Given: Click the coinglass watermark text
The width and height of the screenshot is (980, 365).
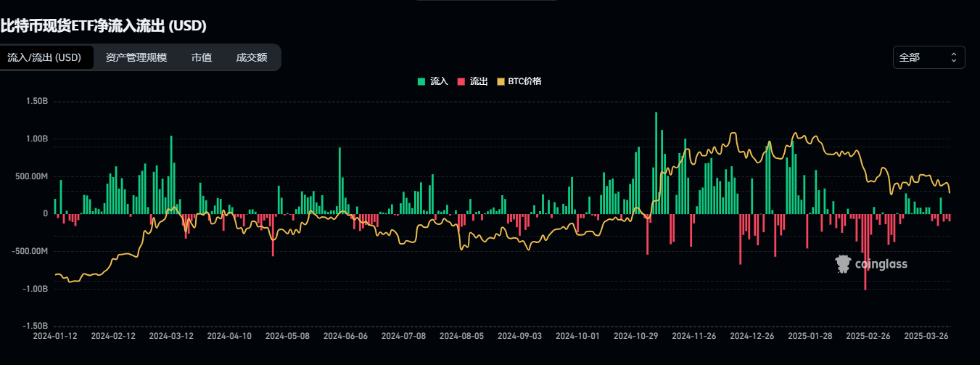Looking at the screenshot, I should point(881,265).
